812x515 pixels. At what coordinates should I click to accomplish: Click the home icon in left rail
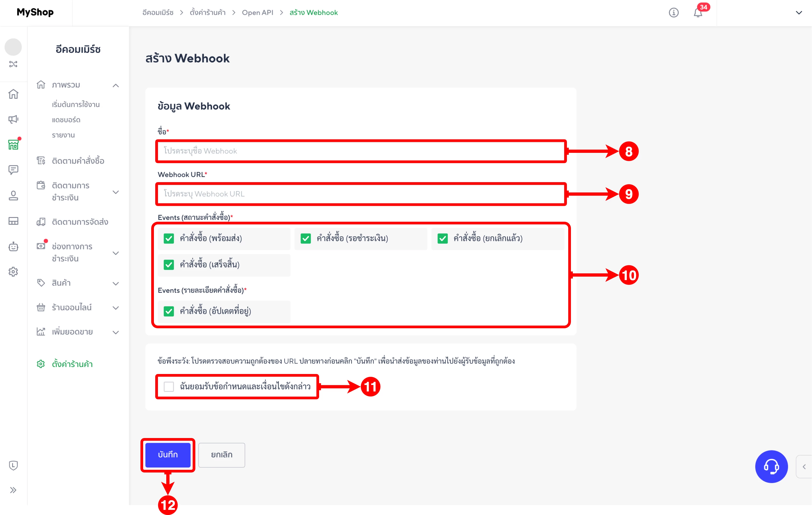[x=13, y=94]
